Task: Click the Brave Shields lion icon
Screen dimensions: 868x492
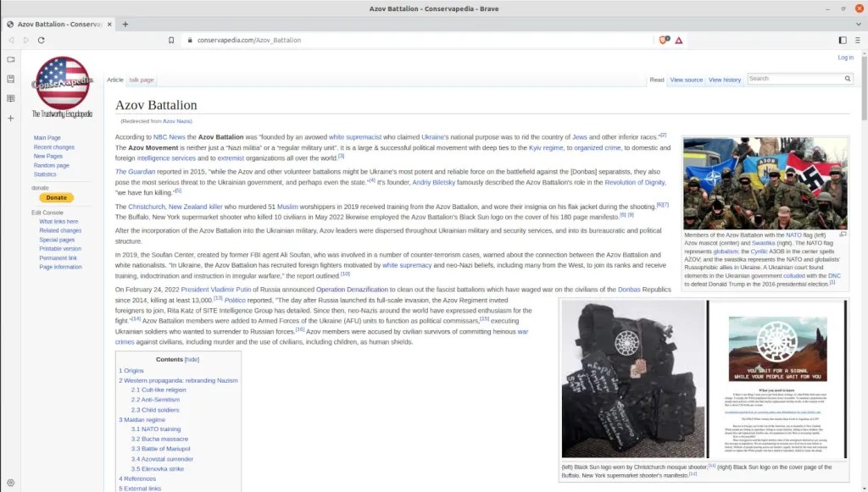Action: [664, 40]
